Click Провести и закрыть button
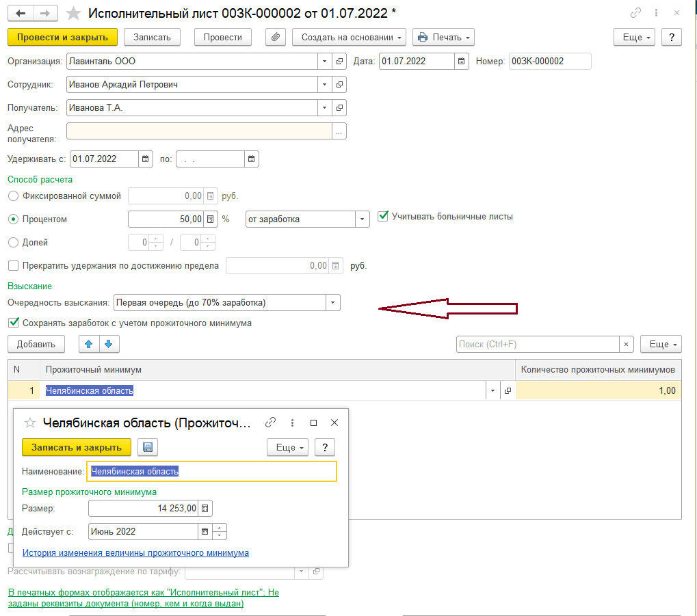The height and width of the screenshot is (616, 697). 62,37
